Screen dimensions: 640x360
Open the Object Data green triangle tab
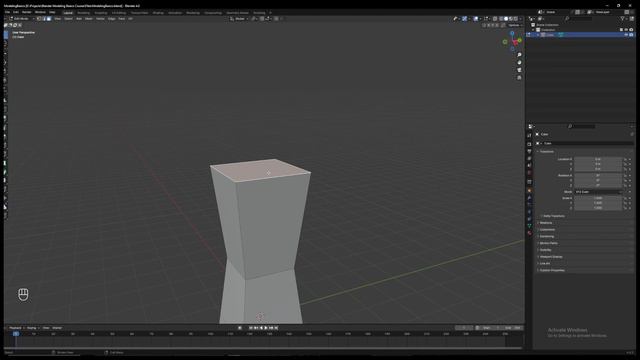[529, 225]
